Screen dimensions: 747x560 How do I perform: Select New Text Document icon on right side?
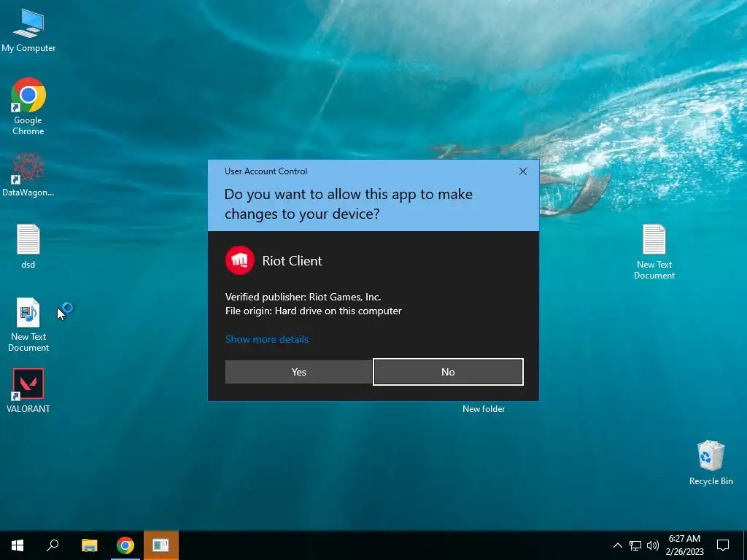[654, 252]
